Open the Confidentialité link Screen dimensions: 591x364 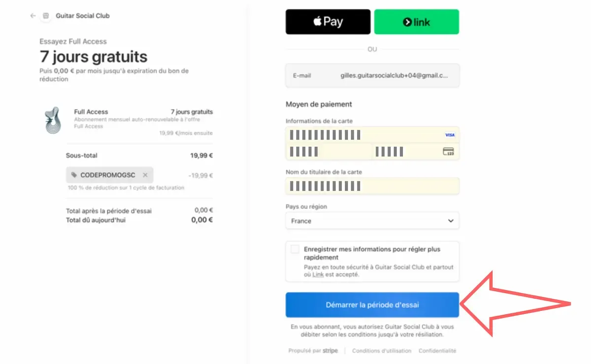click(437, 351)
